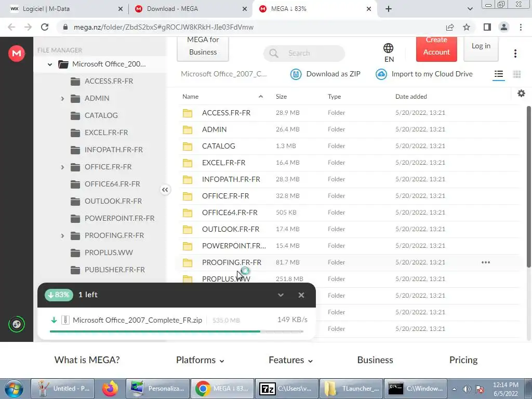Go back with browser back arrow
This screenshot has height=399, width=532.
11,27
